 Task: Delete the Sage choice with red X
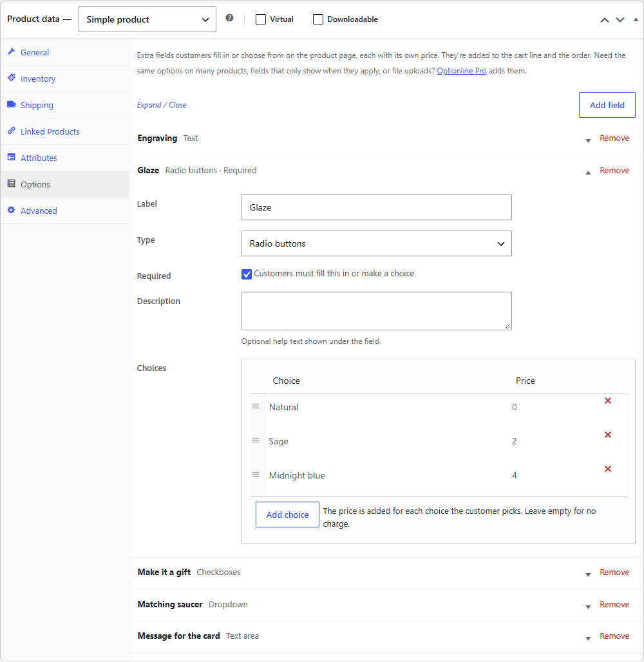608,435
